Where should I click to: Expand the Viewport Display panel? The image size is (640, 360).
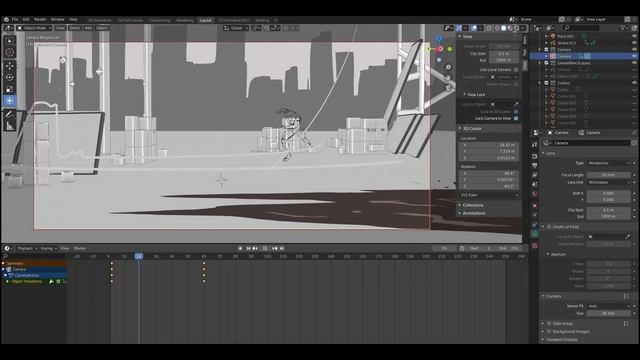pyautogui.click(x=562, y=340)
